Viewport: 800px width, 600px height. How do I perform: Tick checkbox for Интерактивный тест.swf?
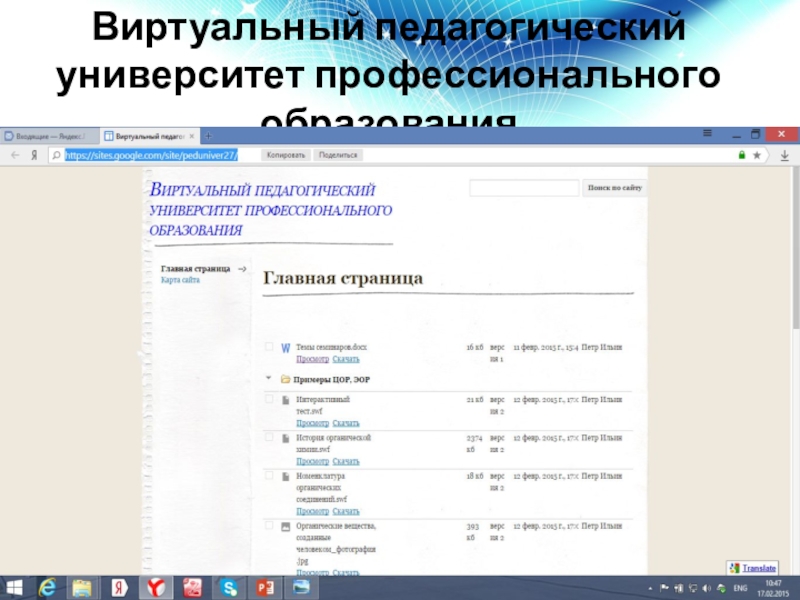pyautogui.click(x=269, y=398)
